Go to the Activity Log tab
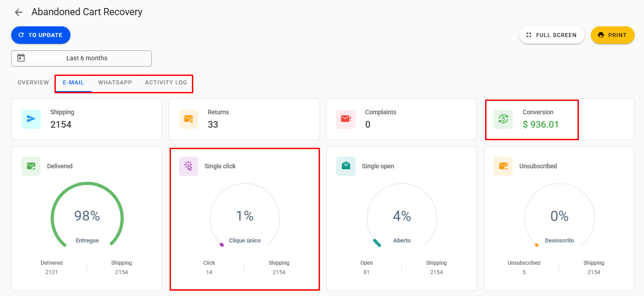The width and height of the screenshot is (644, 296). (166, 83)
